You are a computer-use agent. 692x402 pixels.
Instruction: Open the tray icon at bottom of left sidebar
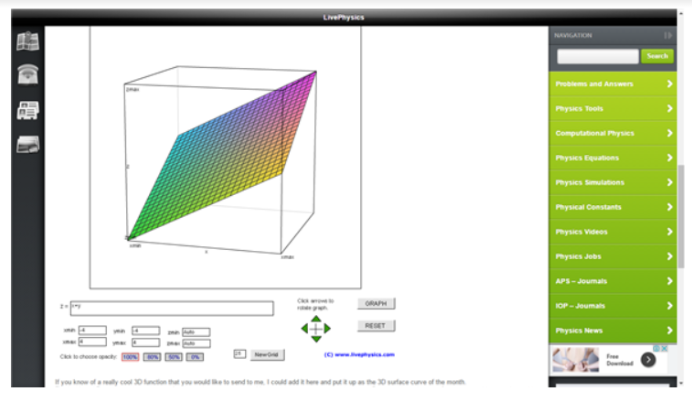(x=28, y=144)
